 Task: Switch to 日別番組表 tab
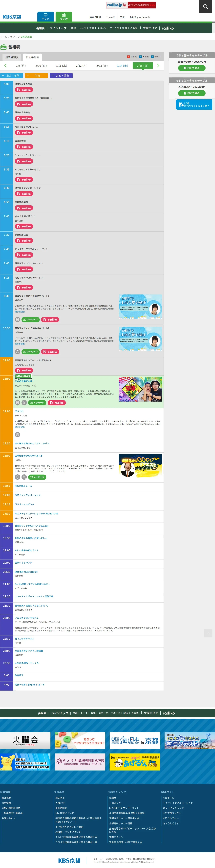(32, 57)
